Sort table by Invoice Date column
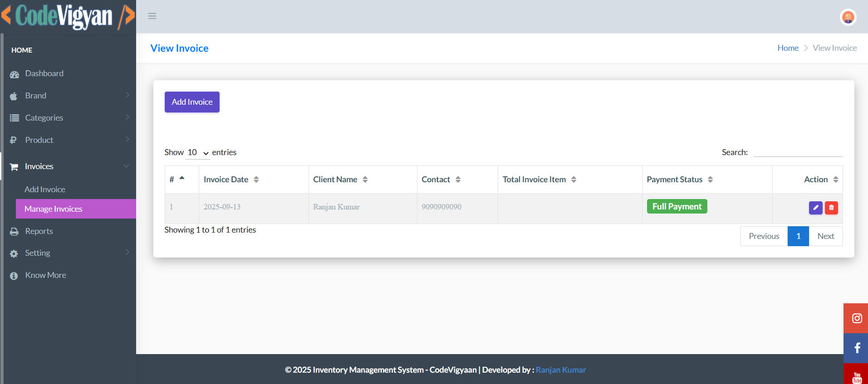868x384 pixels. 231,180
